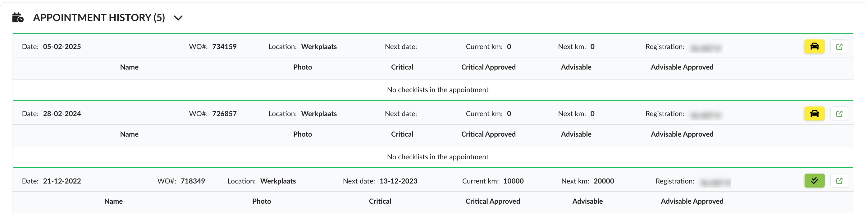Click the current km value 10000

pos(513,181)
